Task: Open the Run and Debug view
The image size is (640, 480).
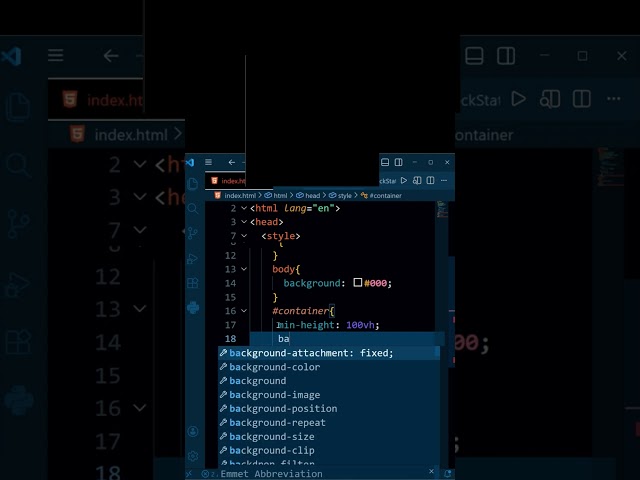Action: 193,258
